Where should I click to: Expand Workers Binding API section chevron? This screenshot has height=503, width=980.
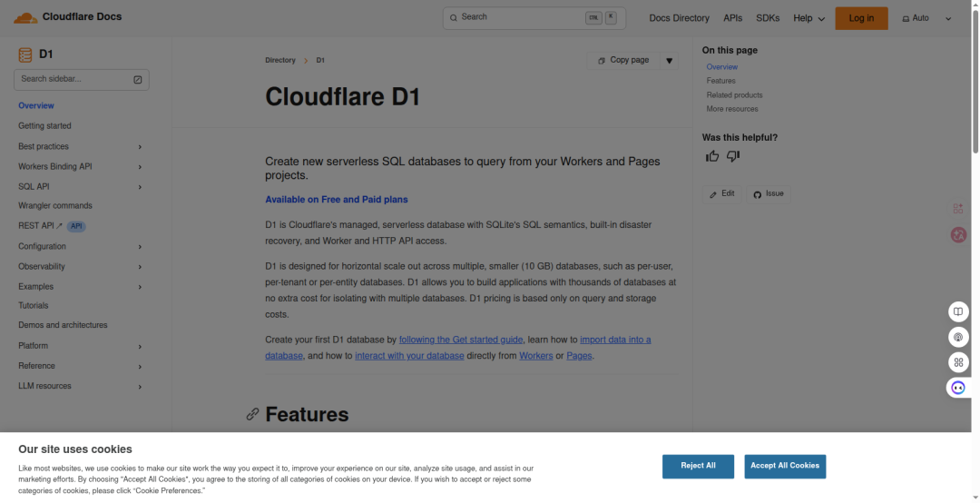[x=140, y=167]
